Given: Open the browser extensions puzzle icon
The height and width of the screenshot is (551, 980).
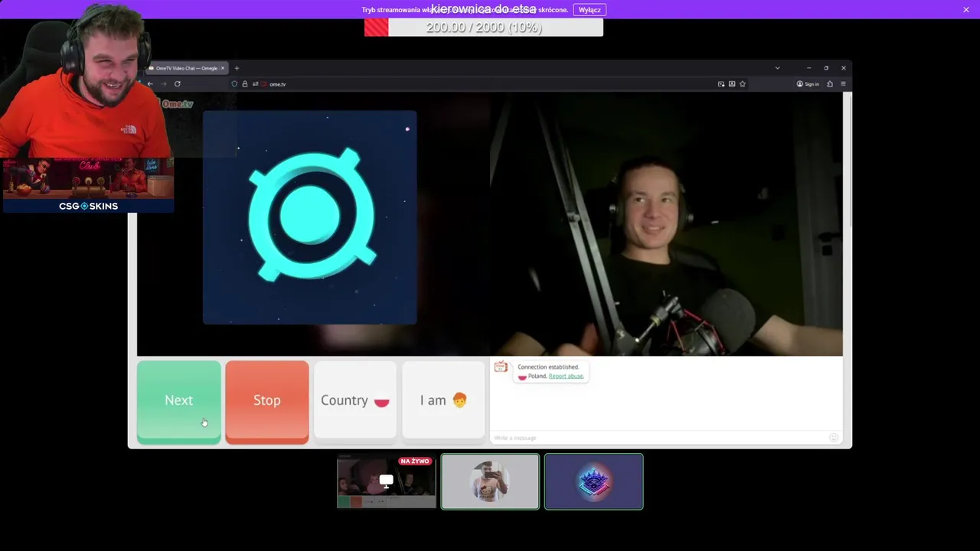Looking at the screenshot, I should pos(830,84).
